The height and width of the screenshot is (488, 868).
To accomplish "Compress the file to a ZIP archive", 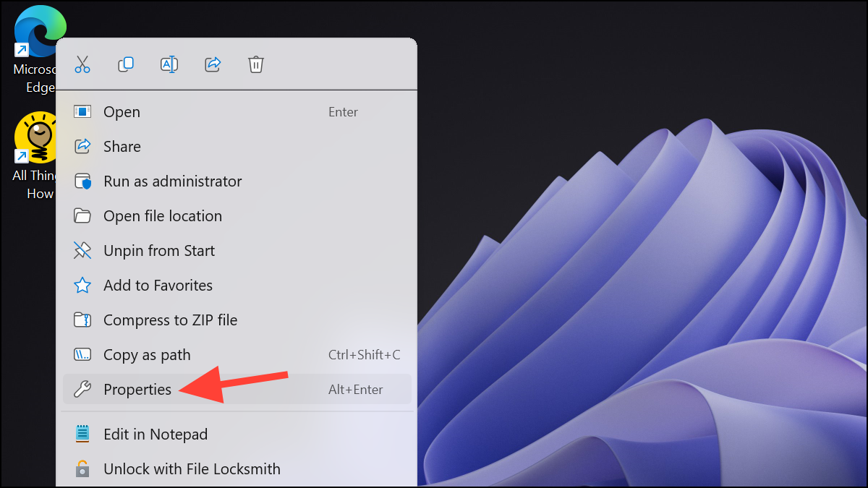I will (x=170, y=320).
